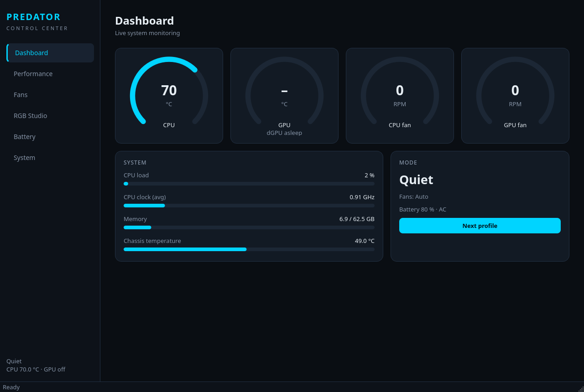
Task: Click the 'dGPU asleep' label
Action: pos(284,133)
